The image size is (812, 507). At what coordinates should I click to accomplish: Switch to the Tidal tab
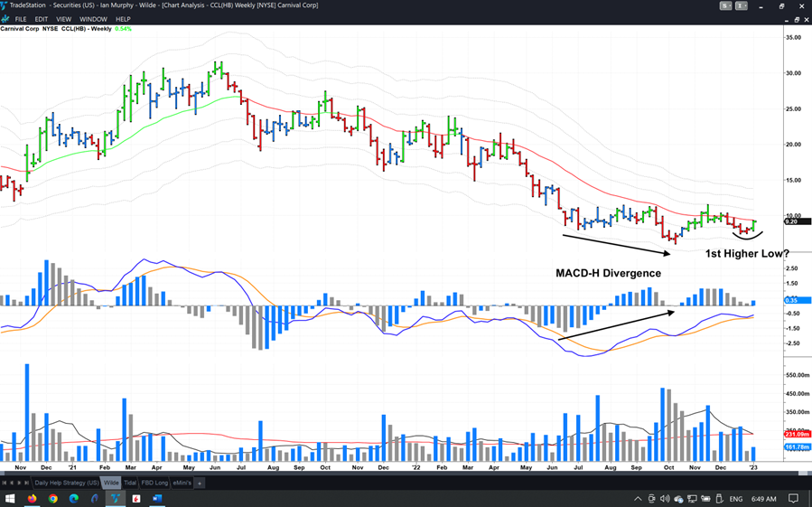click(130, 483)
